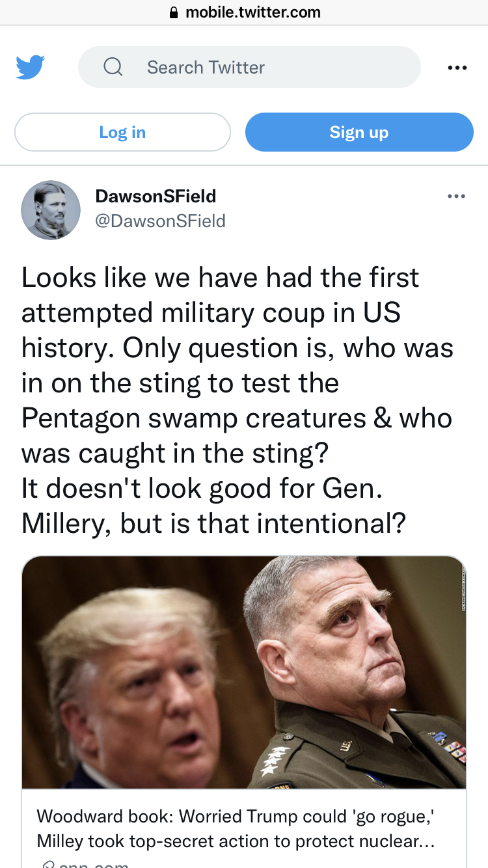Open the DawsonSField profile avatar
The width and height of the screenshot is (488, 868).
click(51, 210)
